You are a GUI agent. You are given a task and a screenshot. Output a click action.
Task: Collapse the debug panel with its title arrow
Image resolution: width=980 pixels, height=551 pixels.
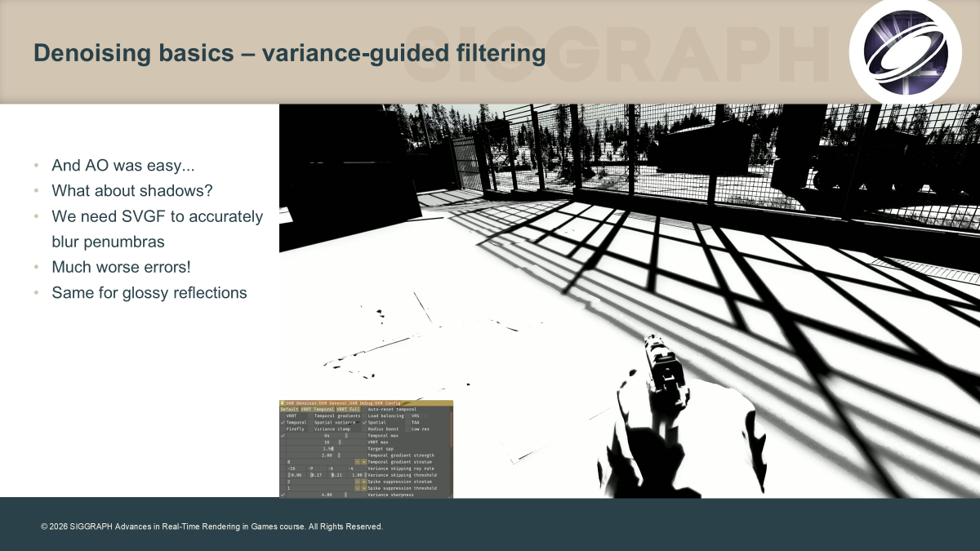click(x=283, y=403)
